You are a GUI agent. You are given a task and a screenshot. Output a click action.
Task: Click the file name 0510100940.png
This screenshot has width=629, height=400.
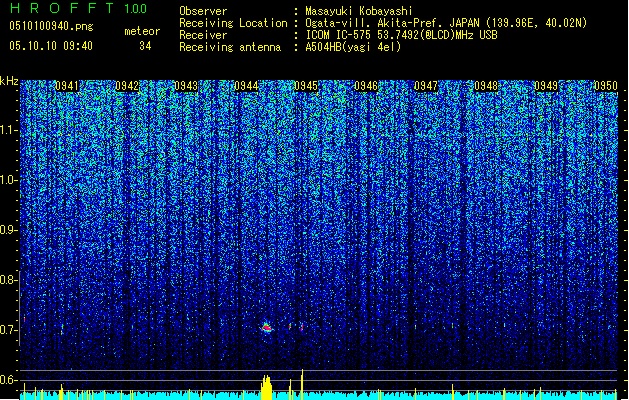pos(51,26)
